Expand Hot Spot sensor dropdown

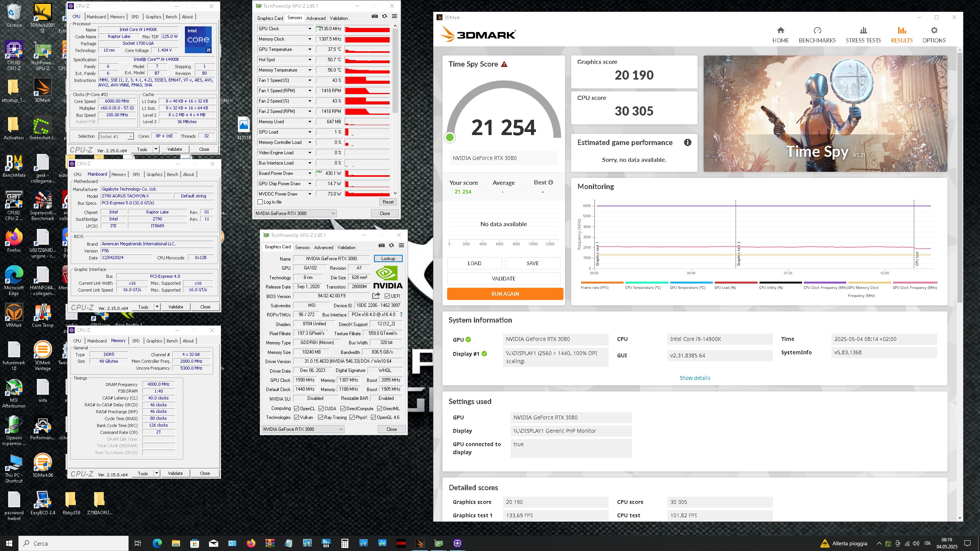tap(310, 60)
